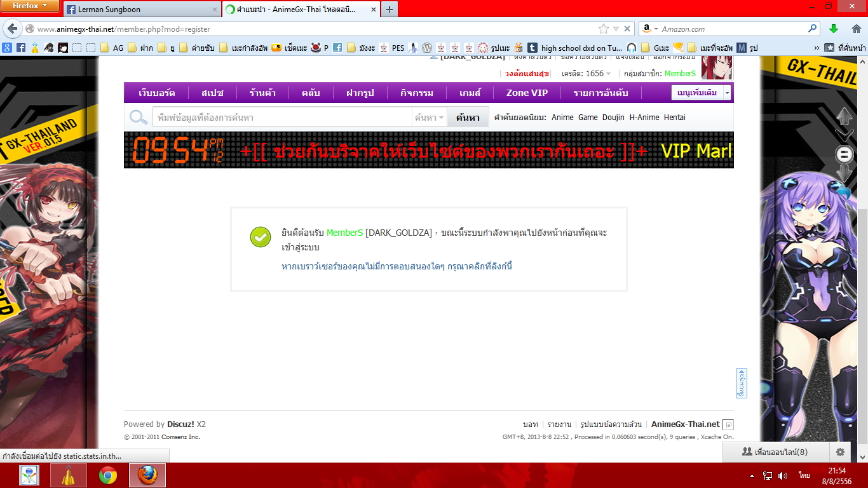Viewport: 868px width, 488px height.
Task: Open the ฝากรูป navigation menu item
Action: 360,93
